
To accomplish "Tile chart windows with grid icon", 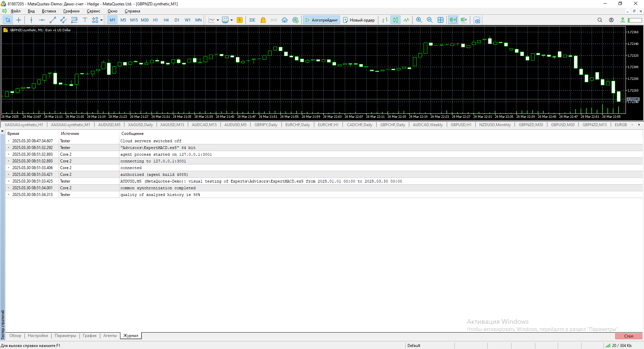I will coord(440,20).
